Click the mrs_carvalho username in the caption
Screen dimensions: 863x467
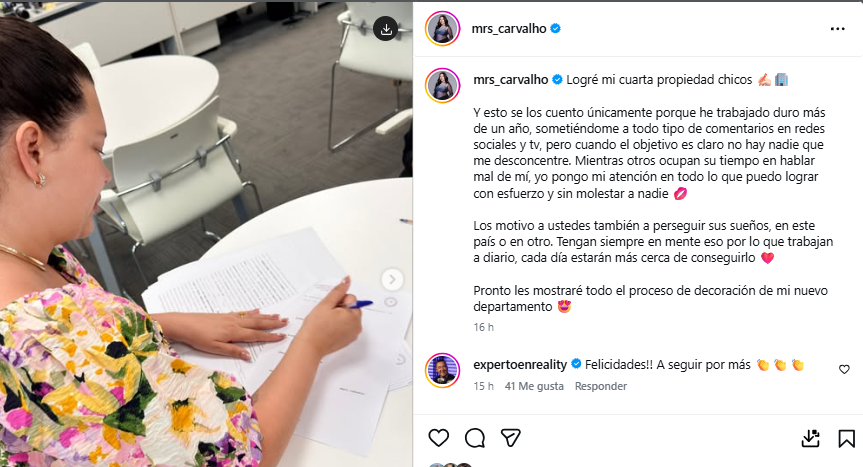[511, 80]
